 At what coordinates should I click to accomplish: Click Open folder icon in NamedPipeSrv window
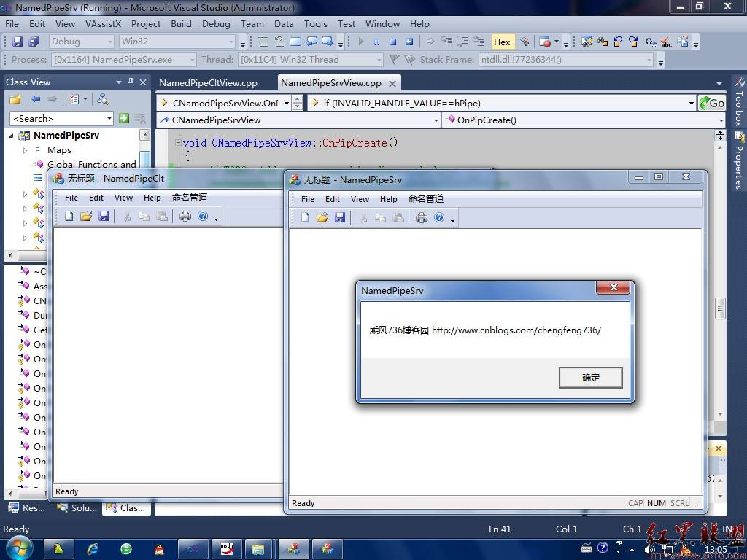[x=322, y=217]
